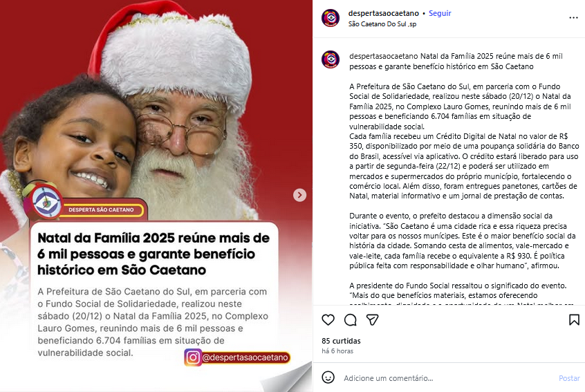The height and width of the screenshot is (392, 585).
Task: Click the Santa Claus post image
Action: (x=156, y=112)
